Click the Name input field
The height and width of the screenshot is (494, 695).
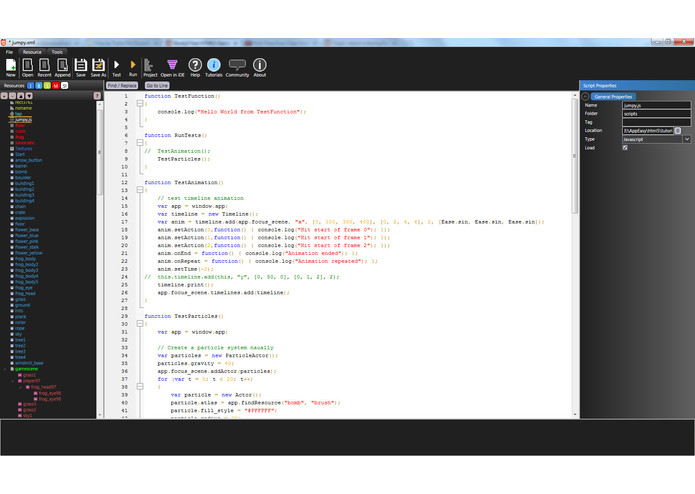[x=656, y=105]
